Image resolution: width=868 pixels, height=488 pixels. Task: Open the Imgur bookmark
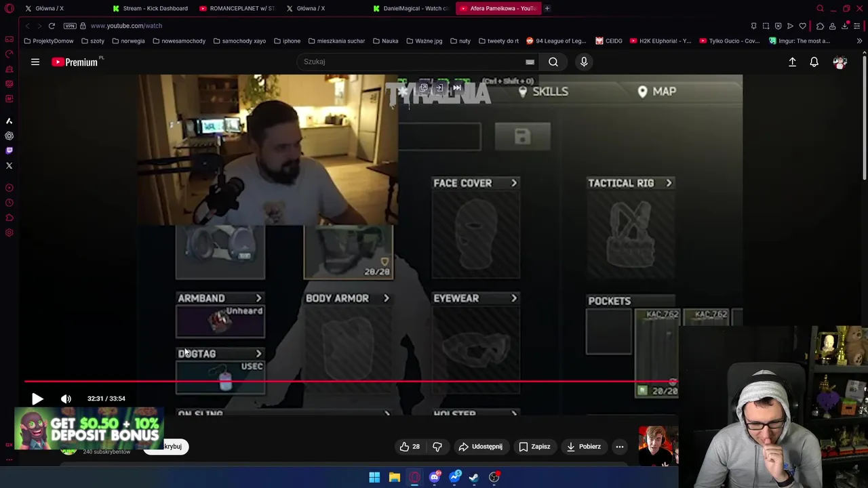coord(800,41)
